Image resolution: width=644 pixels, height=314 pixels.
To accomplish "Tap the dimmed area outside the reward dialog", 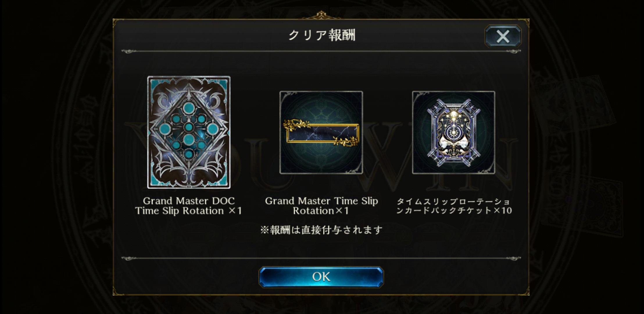I will click(55, 157).
